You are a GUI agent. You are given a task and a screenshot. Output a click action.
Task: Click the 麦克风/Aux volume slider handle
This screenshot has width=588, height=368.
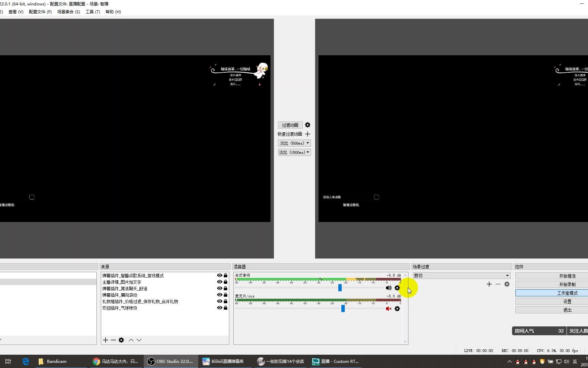pyautogui.click(x=343, y=309)
